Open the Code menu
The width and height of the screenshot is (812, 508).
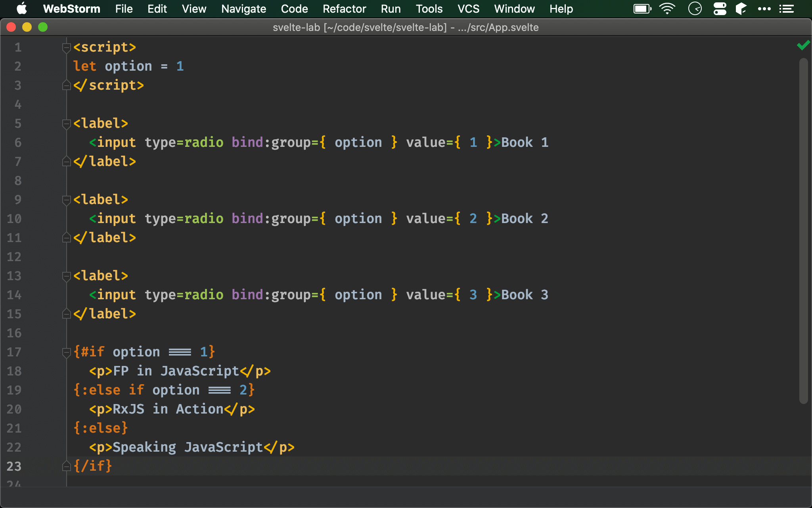tap(294, 9)
